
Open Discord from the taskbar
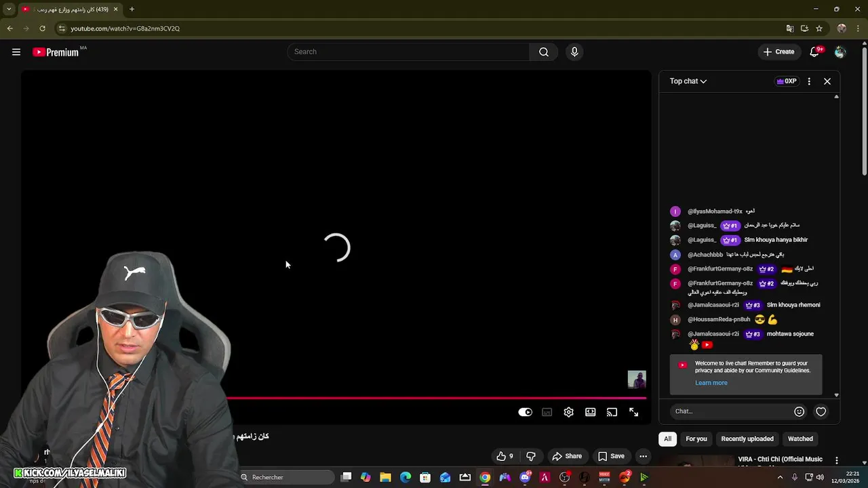525,477
